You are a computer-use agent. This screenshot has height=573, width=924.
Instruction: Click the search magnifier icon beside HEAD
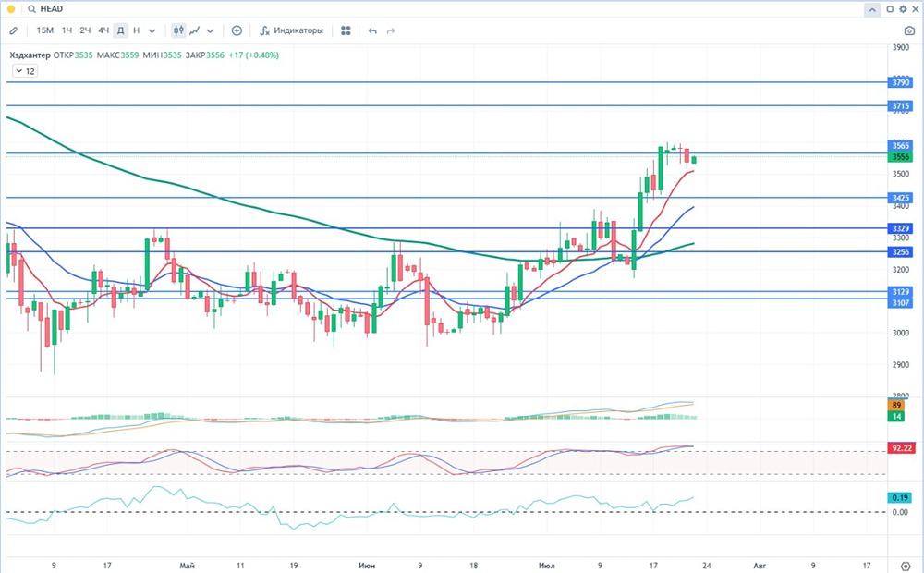click(x=31, y=9)
